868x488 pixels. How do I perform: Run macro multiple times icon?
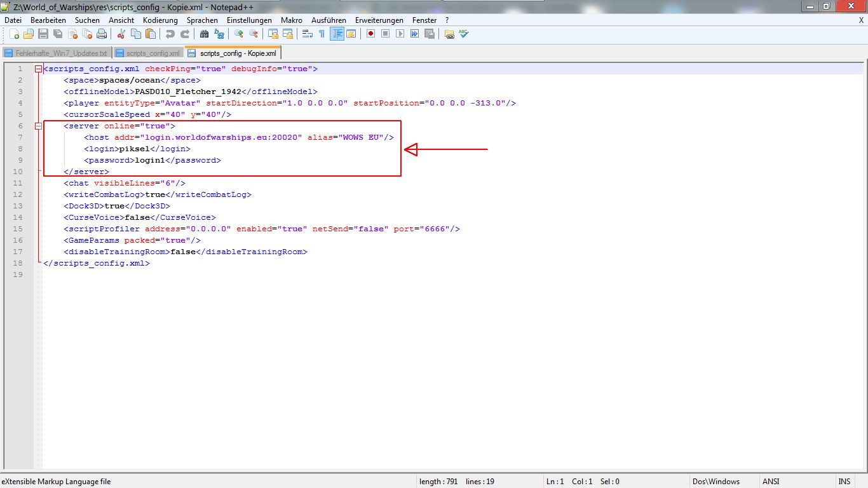pyautogui.click(x=414, y=34)
